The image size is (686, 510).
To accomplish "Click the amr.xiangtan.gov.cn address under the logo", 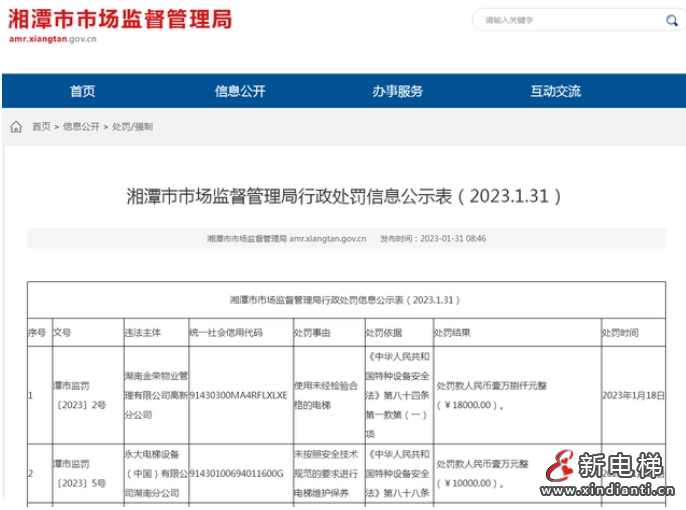I will click(x=52, y=41).
